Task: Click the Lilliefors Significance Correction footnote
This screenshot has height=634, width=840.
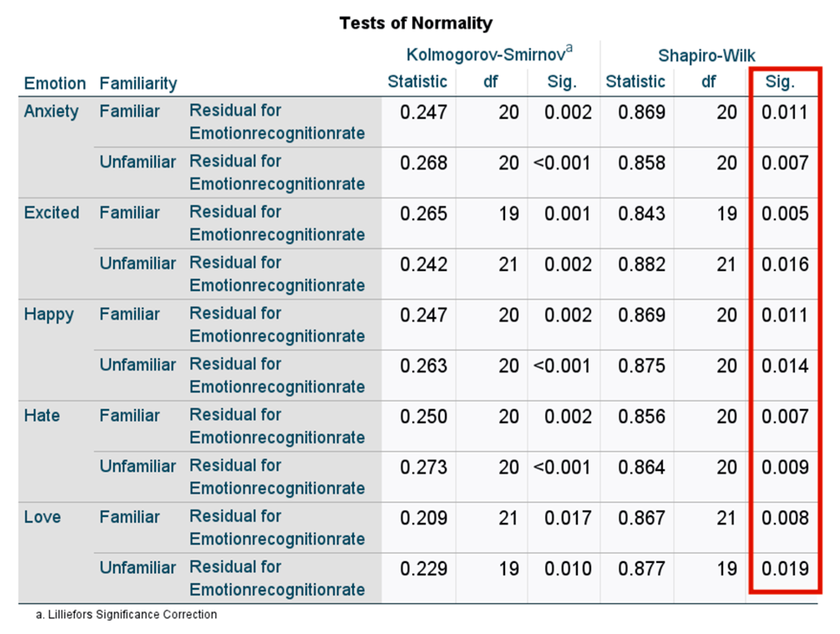Action: coord(127,614)
